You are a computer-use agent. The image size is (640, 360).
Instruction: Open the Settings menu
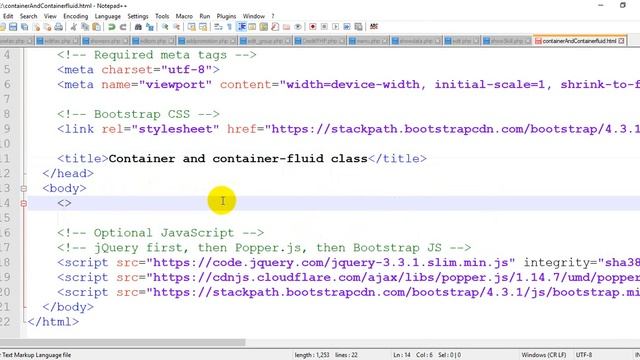(138, 16)
